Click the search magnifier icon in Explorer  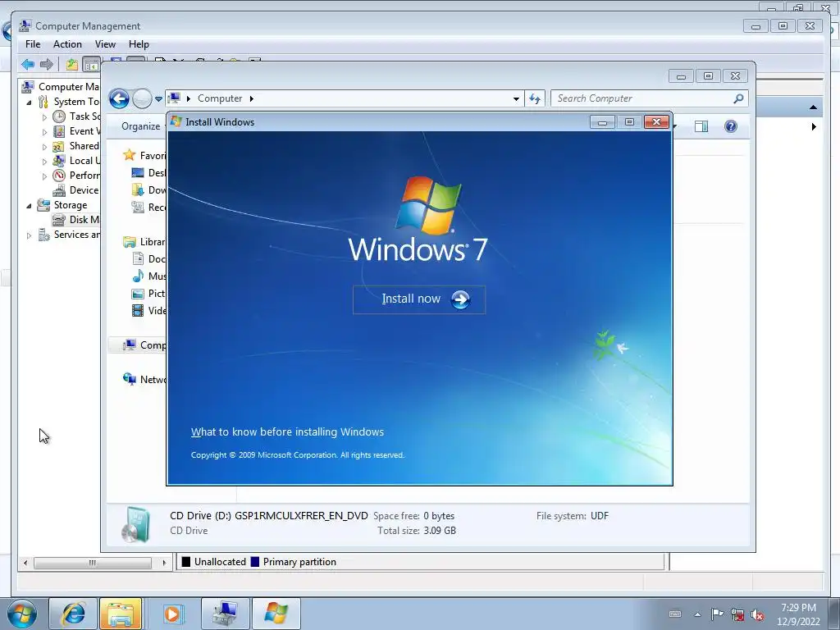[738, 98]
